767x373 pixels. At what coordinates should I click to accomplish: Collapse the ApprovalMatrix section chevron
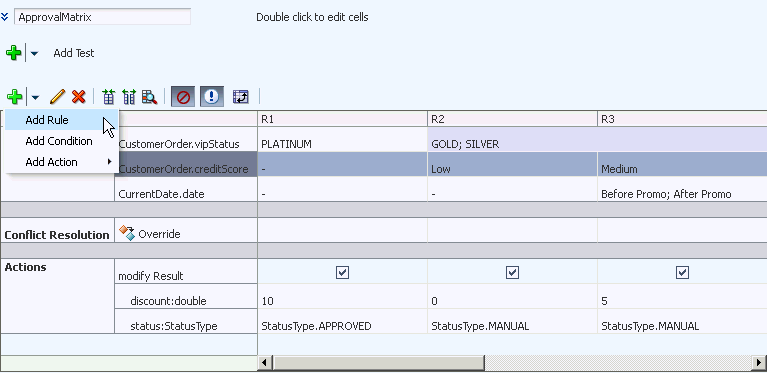coord(5,17)
